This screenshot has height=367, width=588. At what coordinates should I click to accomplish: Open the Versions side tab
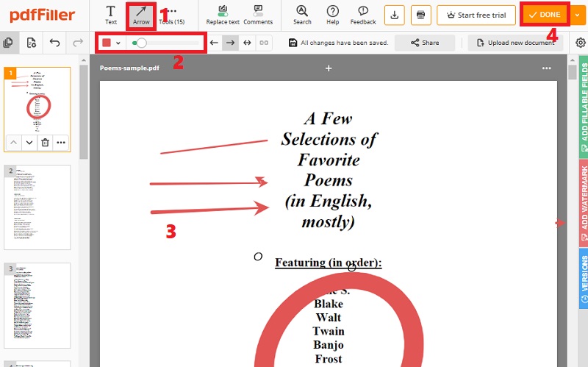584,278
